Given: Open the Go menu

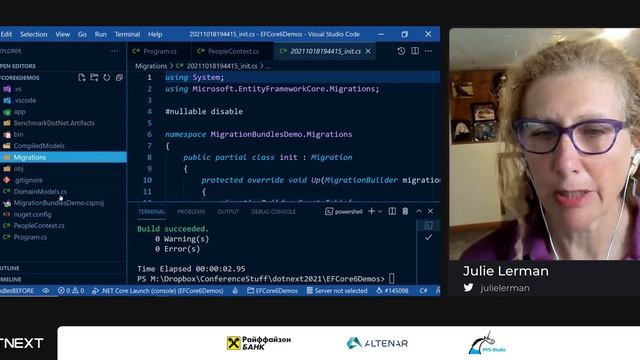Looking at the screenshot, I should pyautogui.click(x=82, y=34).
